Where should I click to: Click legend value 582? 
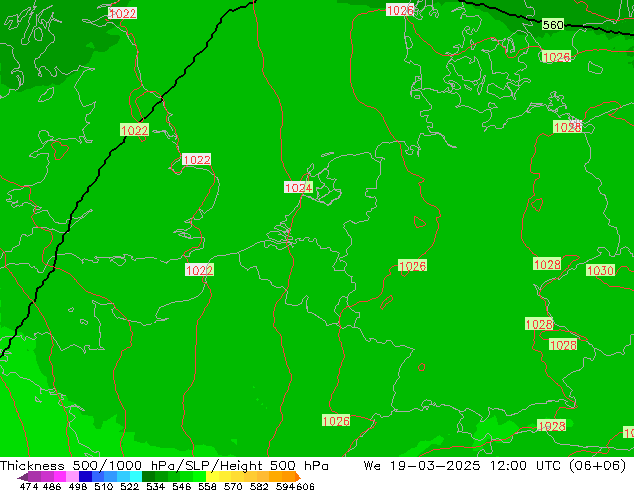coord(259,486)
